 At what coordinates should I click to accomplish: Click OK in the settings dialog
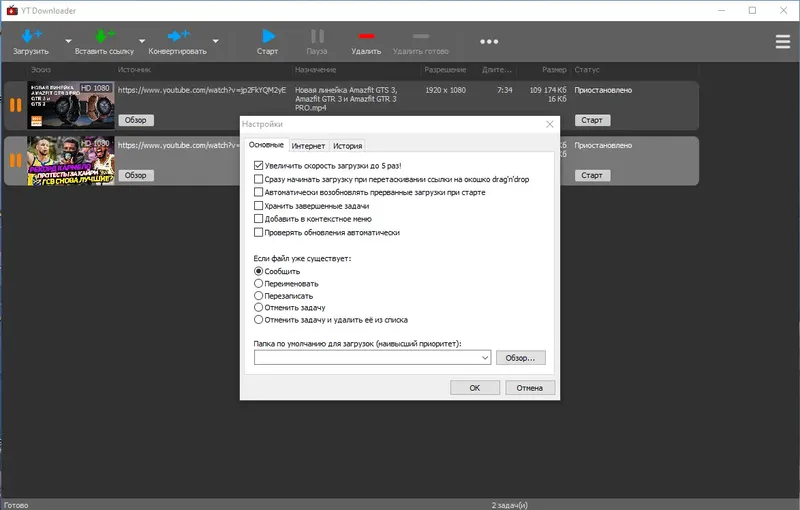(x=474, y=388)
